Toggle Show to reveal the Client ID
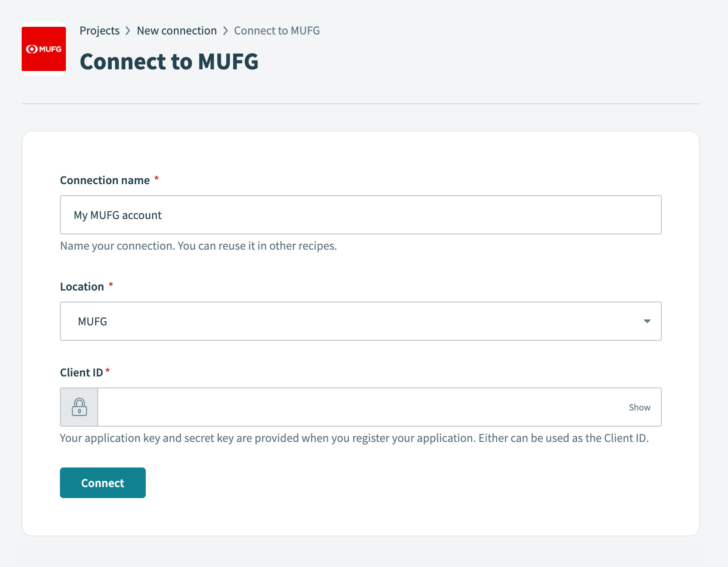Image resolution: width=728 pixels, height=567 pixels. (639, 407)
